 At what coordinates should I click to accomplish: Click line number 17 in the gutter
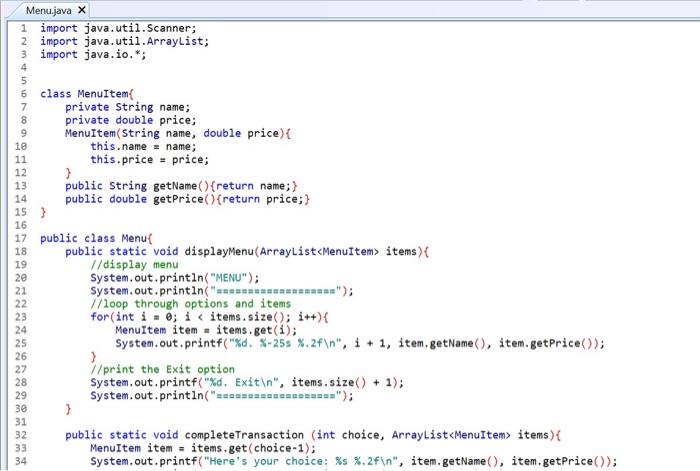(21, 238)
